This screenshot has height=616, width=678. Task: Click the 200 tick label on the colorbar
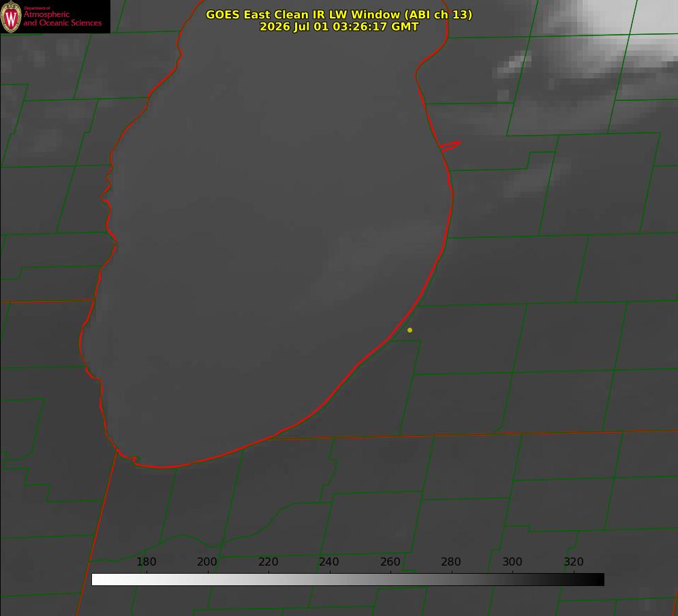point(206,561)
